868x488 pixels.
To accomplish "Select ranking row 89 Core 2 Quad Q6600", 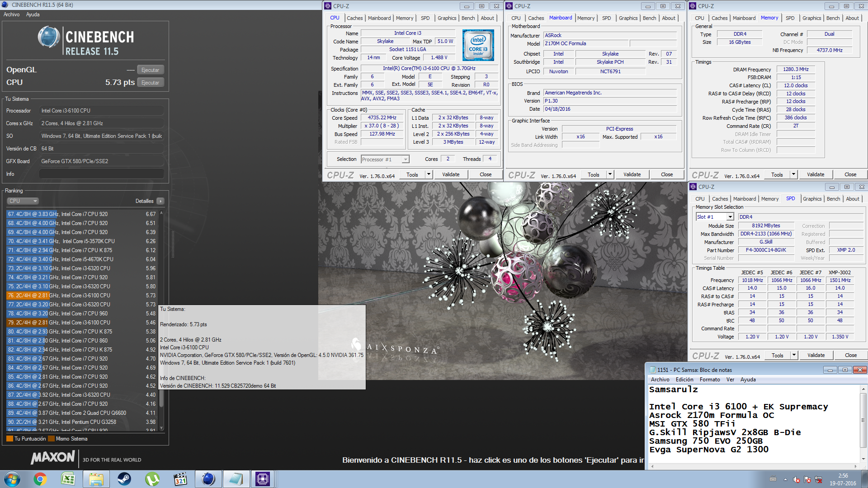I will click(x=81, y=413).
